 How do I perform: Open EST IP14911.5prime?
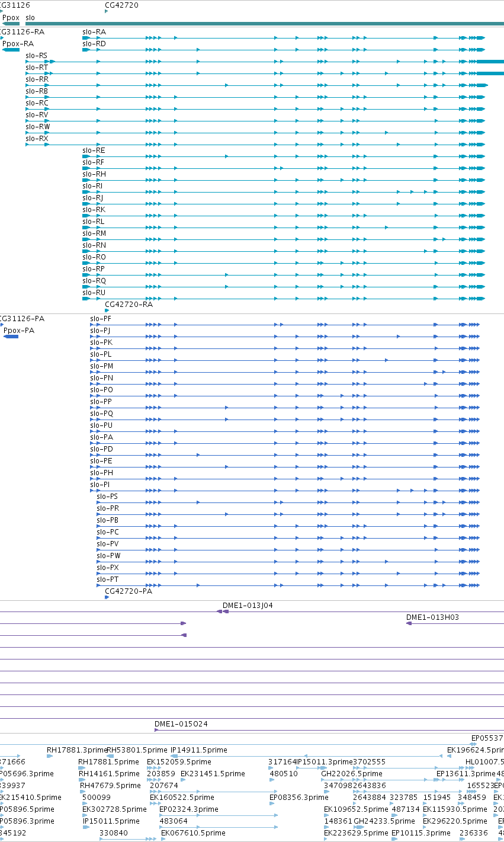click(x=199, y=750)
